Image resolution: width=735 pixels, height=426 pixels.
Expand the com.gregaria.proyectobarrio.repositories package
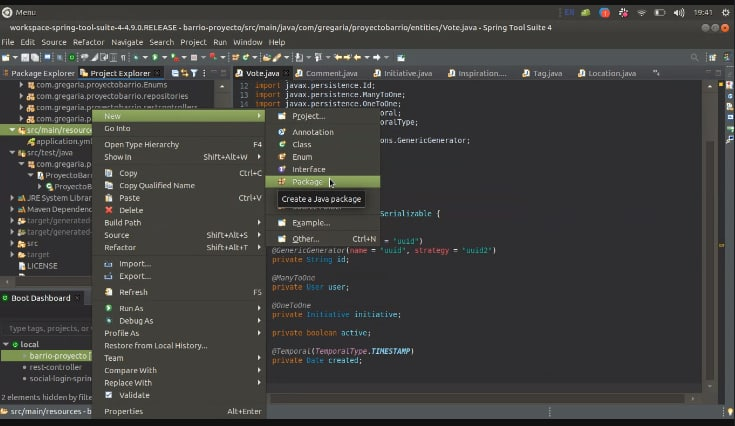tap(21, 96)
